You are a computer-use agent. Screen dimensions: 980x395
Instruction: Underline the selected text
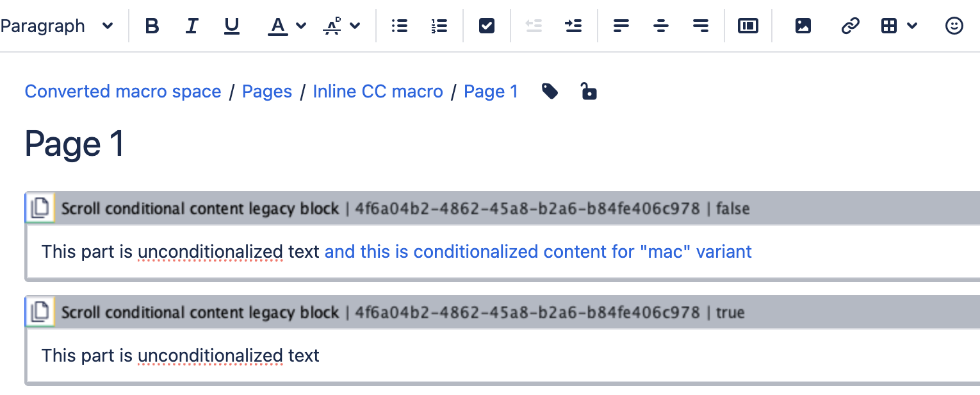231,26
